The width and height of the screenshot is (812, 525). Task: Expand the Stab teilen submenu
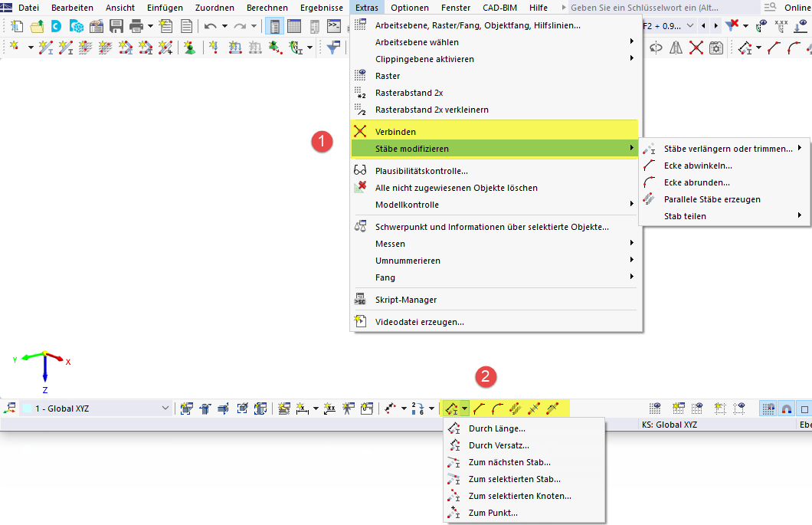[x=724, y=216]
